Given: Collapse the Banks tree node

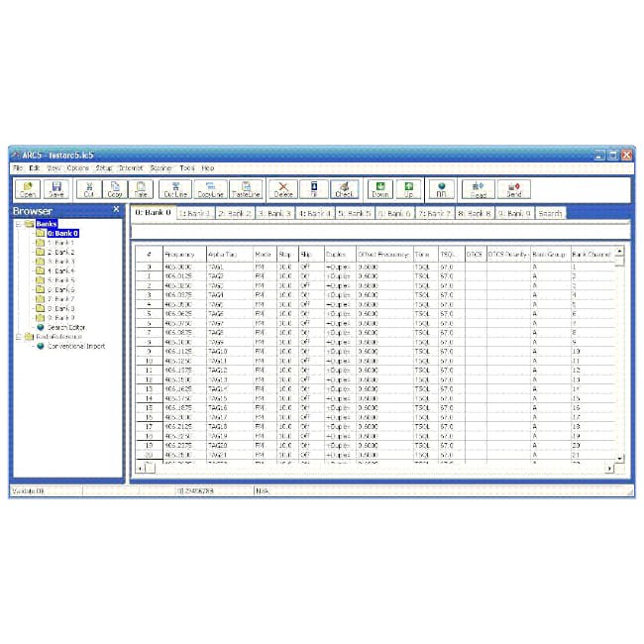Looking at the screenshot, I should point(19,225).
